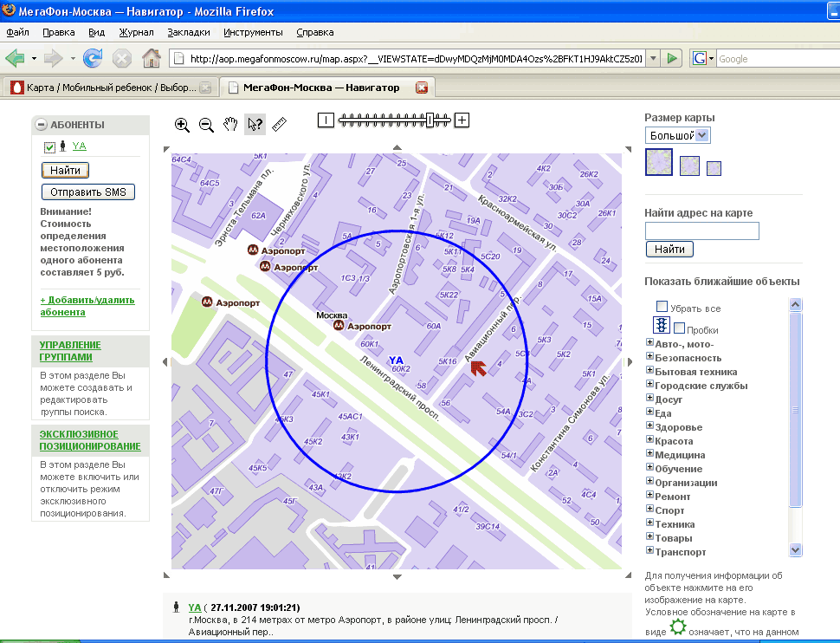Click the green Go button
The width and height of the screenshot is (840, 643).
click(x=671, y=58)
